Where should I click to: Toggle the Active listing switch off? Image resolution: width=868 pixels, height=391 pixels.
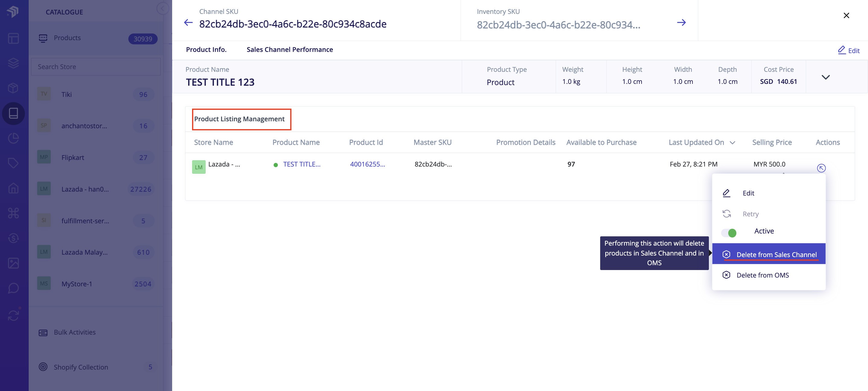tap(729, 233)
